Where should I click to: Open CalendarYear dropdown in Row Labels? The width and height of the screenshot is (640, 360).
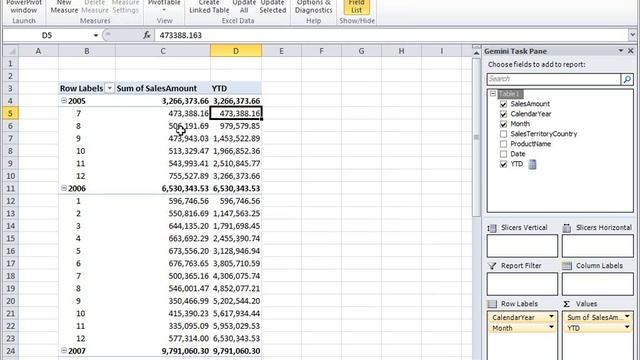pyautogui.click(x=551, y=317)
